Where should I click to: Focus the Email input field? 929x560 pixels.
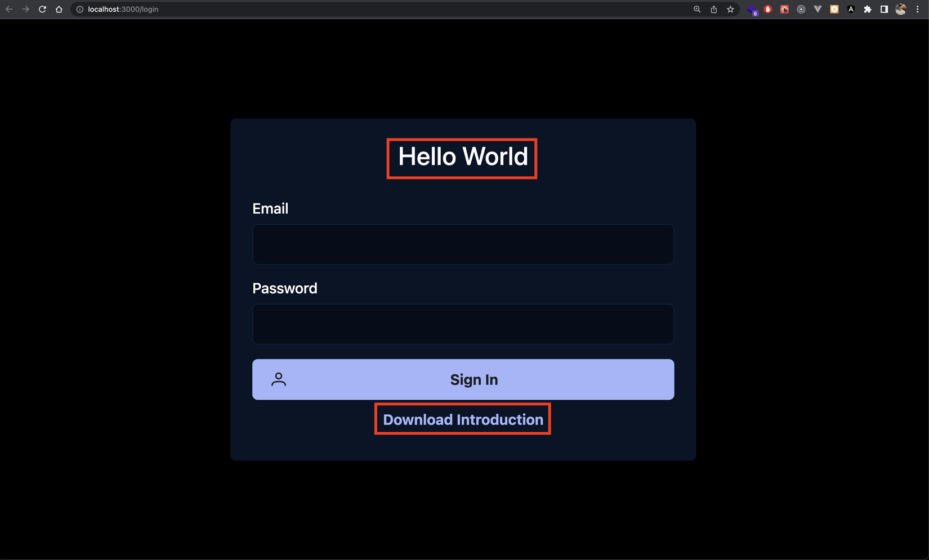pos(463,244)
